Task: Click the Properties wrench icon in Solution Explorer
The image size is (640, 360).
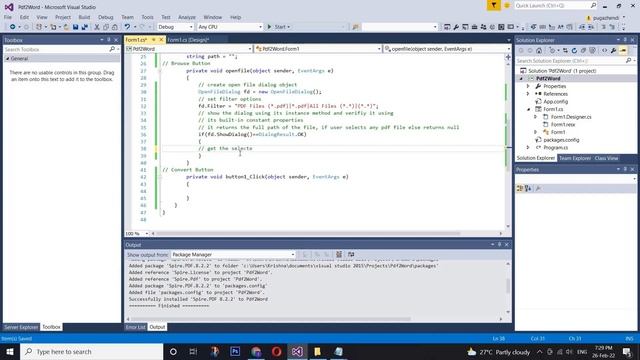Action: 613,51
